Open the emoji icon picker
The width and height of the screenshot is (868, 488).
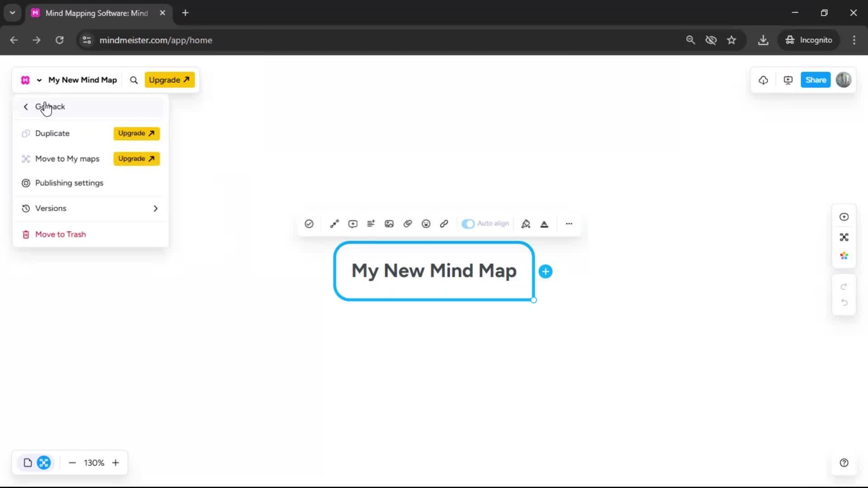tap(426, 224)
